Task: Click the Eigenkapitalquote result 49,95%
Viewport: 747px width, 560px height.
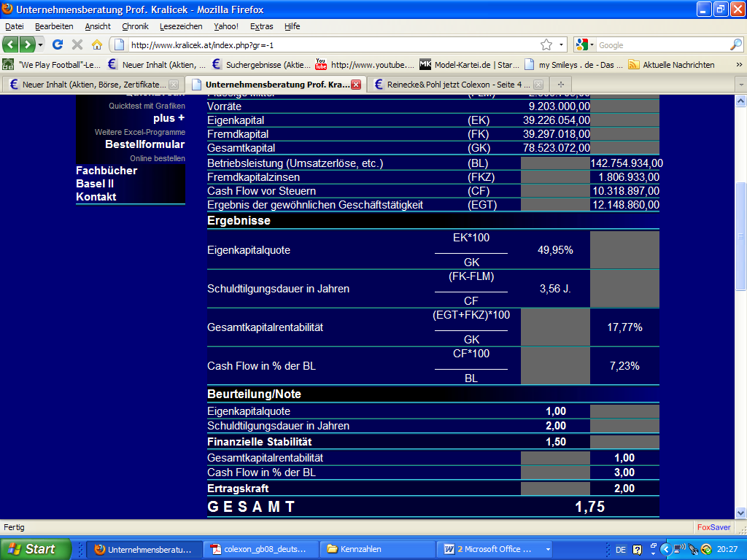Action: pos(555,250)
